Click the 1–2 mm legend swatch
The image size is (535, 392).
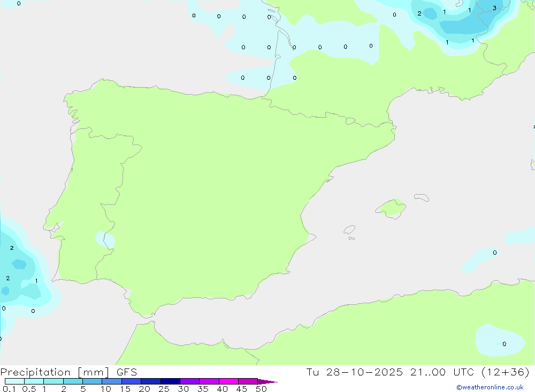click(53, 381)
